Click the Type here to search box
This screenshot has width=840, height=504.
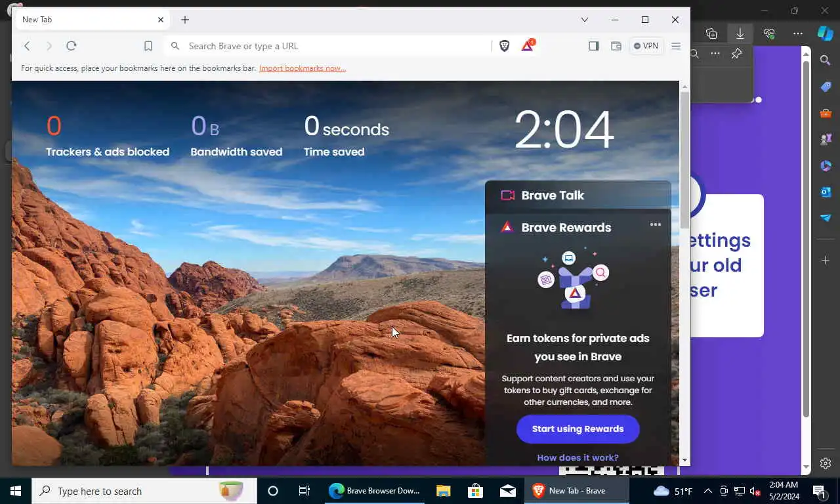click(x=144, y=491)
